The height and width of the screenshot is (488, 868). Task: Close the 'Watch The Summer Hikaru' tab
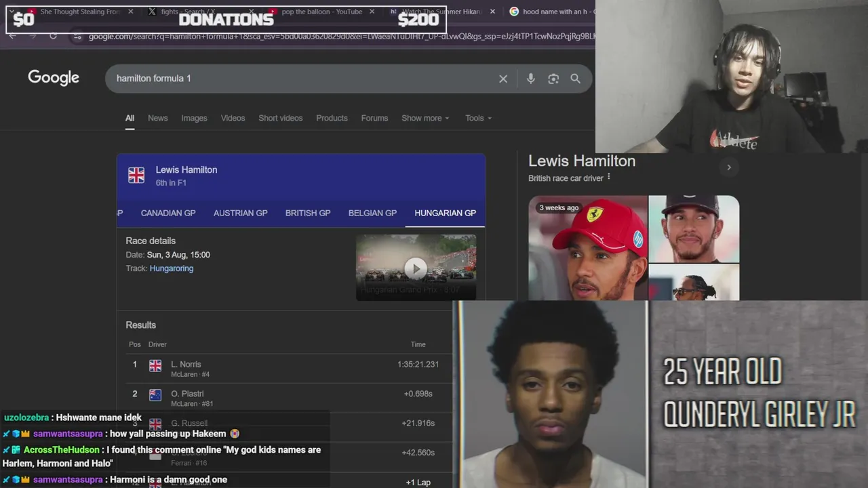click(492, 12)
